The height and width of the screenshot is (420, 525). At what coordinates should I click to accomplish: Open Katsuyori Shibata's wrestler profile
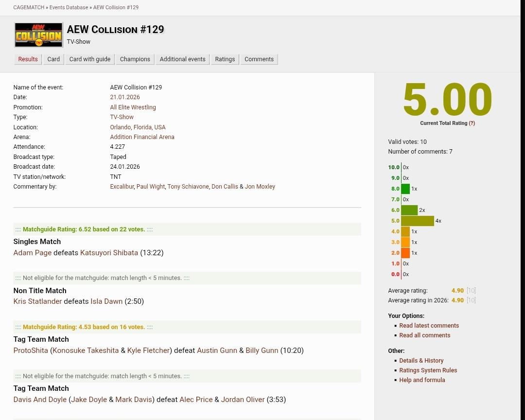109,253
